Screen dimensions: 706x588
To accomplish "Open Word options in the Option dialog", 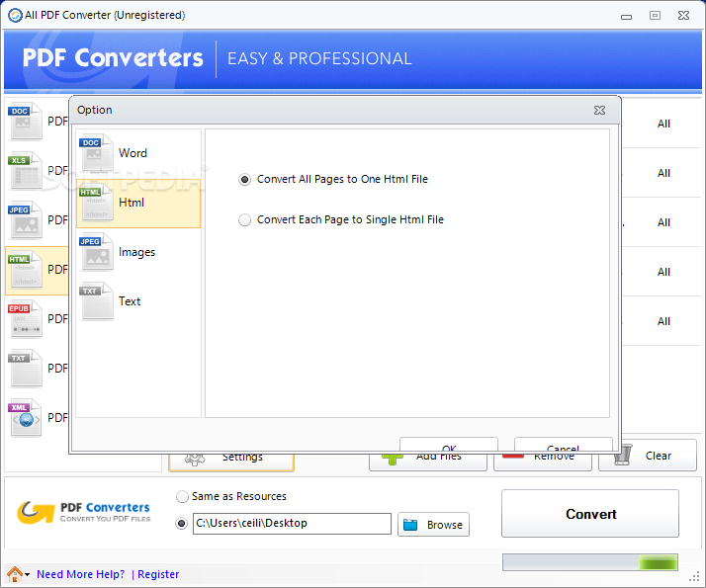I will [x=138, y=153].
